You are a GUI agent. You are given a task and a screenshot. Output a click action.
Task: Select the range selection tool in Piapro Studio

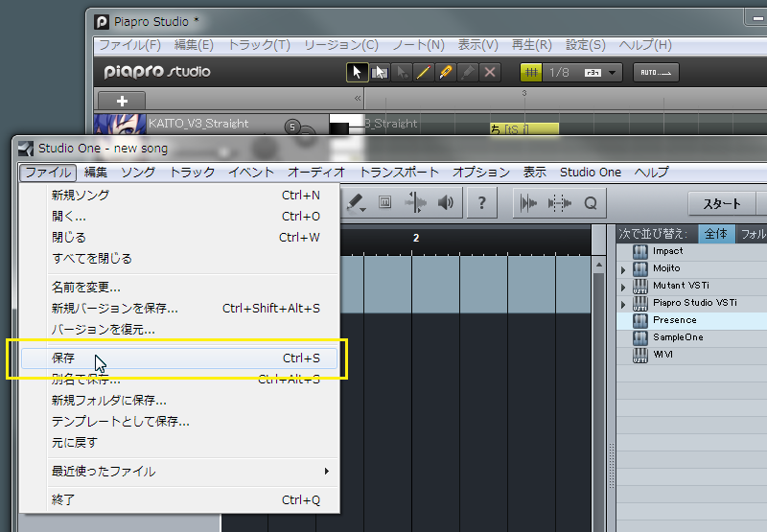(x=380, y=72)
